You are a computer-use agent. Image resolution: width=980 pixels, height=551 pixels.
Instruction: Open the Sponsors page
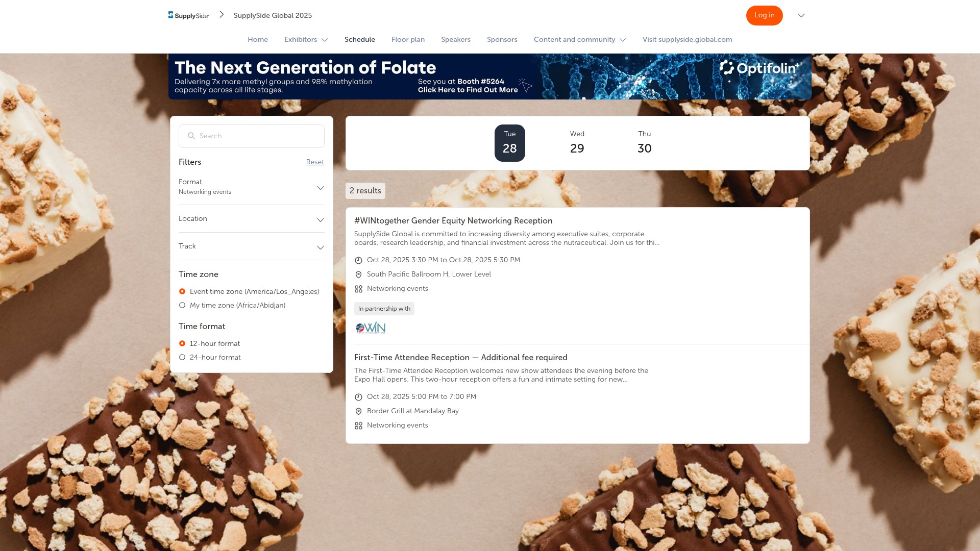click(502, 39)
